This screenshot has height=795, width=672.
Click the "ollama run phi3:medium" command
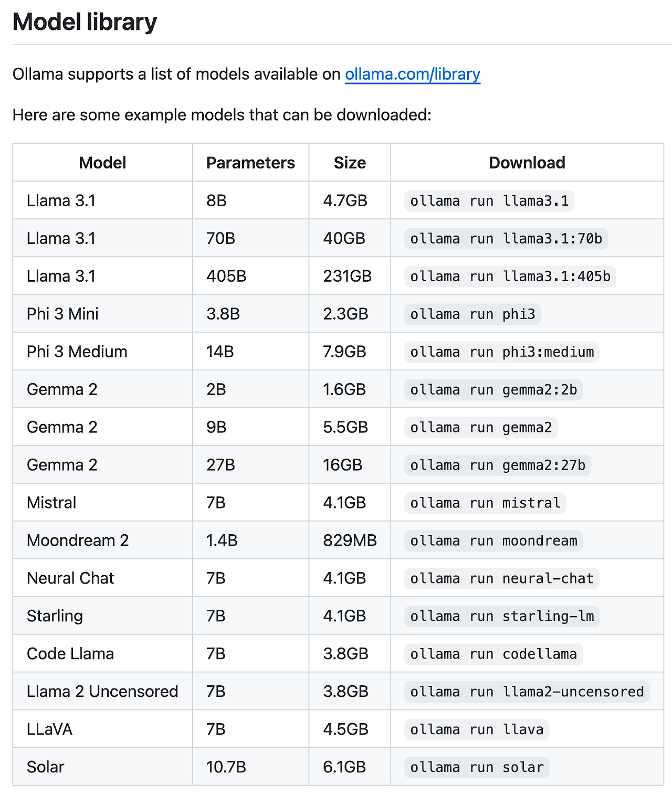click(502, 352)
